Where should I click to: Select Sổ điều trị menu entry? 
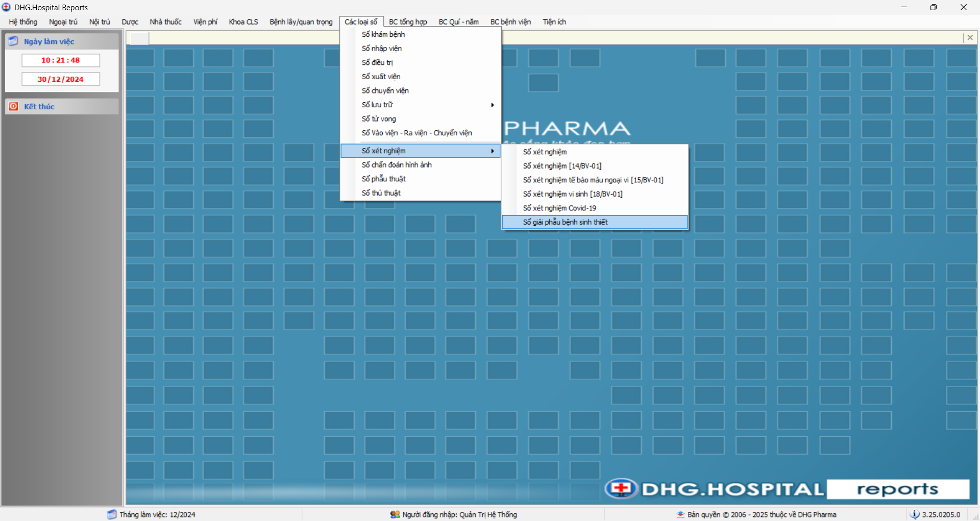tap(421, 62)
